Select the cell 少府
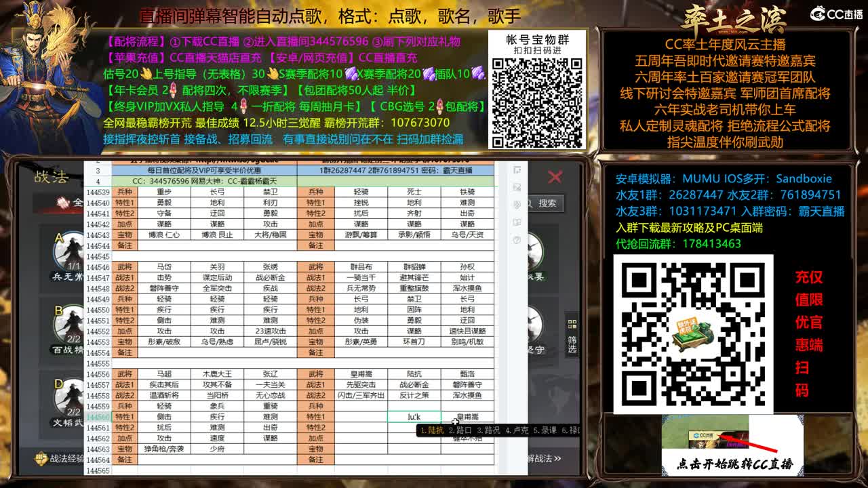Viewport: 868px width, 488px height. [x=217, y=449]
